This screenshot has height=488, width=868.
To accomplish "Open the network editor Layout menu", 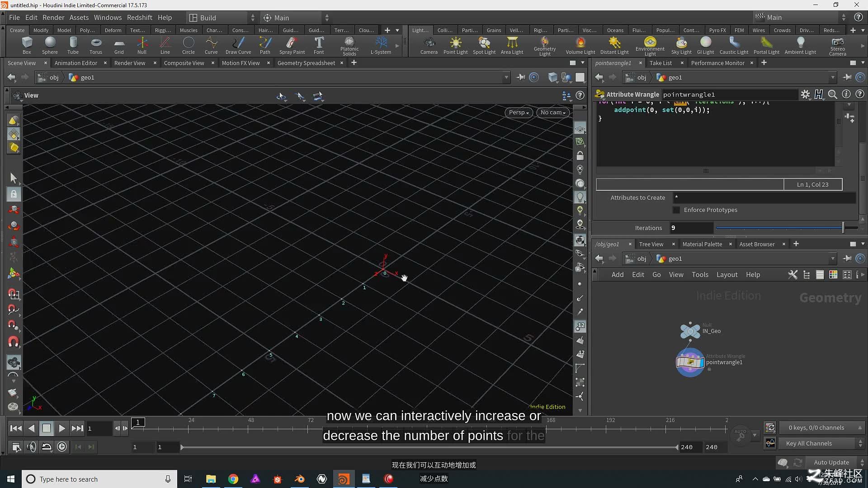I will tap(727, 275).
